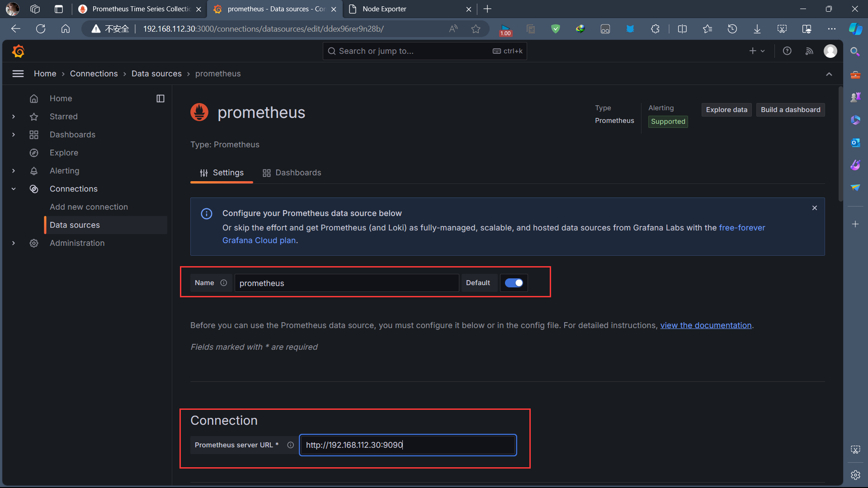
Task: Click the Prometheus server URL info icon
Action: (x=291, y=445)
